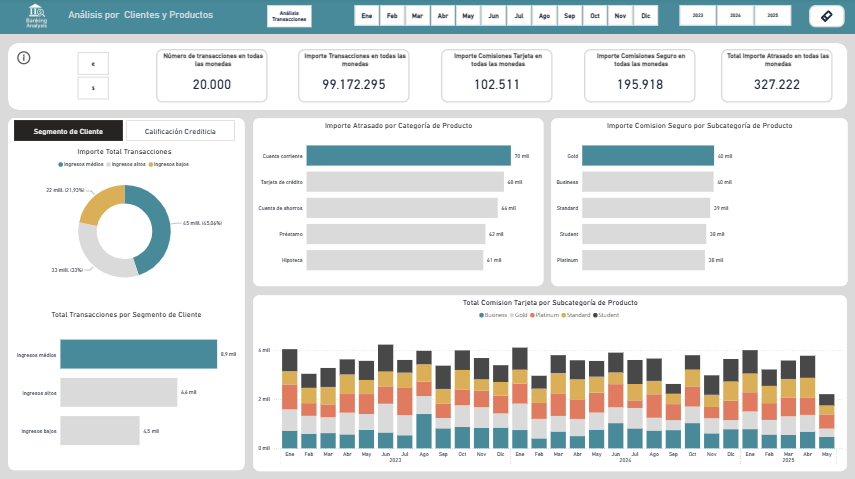Switch to Segmento de Cliente tab
The width and height of the screenshot is (855, 479).
point(68,131)
